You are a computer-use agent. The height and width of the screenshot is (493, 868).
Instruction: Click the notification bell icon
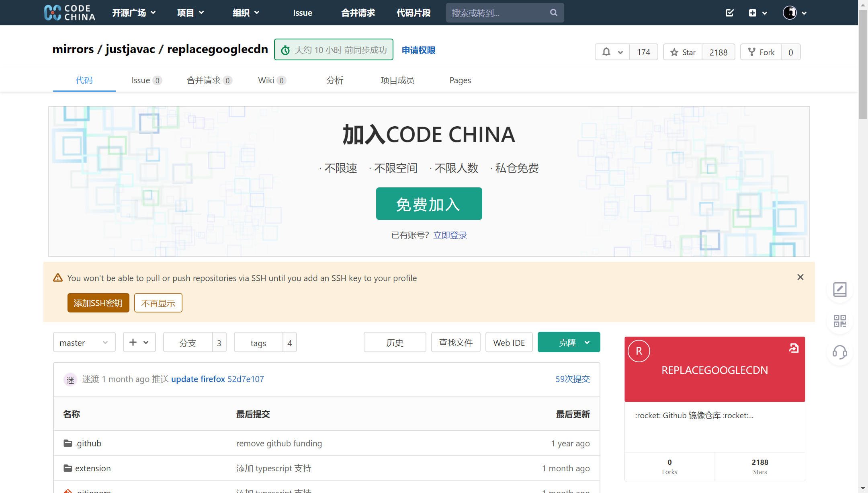tap(606, 52)
